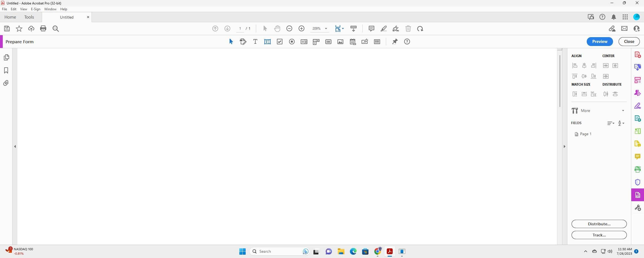Viewport: 644px width, 258px height.
Task: Click the Track... button
Action: click(x=599, y=235)
